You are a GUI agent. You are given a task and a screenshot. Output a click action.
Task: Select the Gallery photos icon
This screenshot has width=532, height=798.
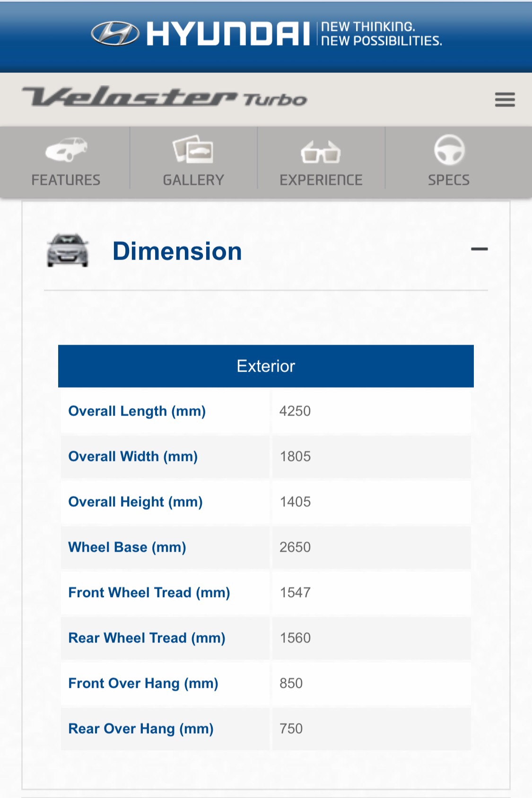pyautogui.click(x=193, y=149)
